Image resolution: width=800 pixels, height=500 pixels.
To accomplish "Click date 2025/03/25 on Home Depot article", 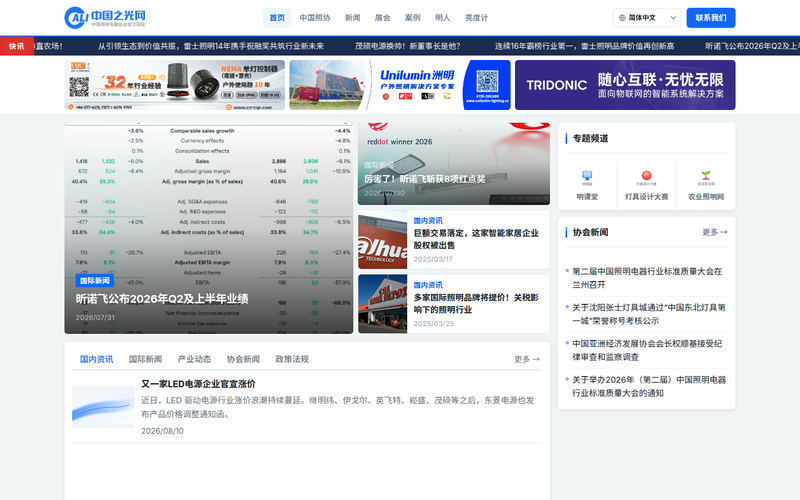I will tap(434, 323).
